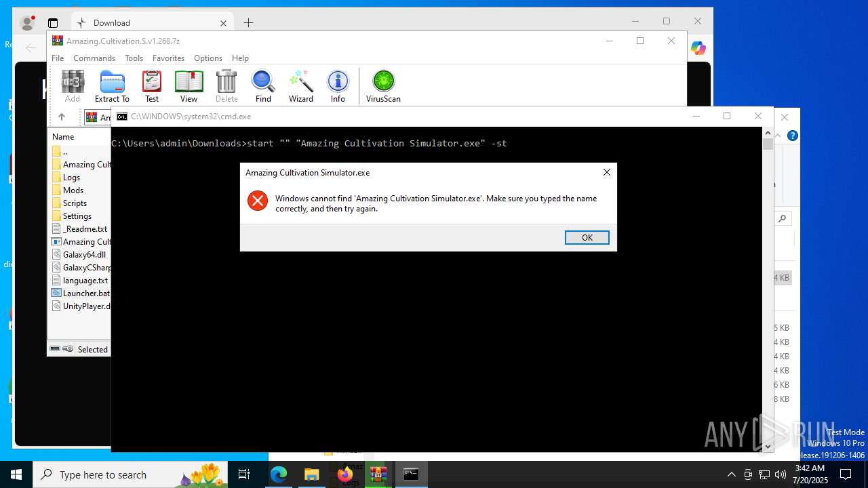
Task: Select the _Readme.txt file
Action: (x=80, y=229)
